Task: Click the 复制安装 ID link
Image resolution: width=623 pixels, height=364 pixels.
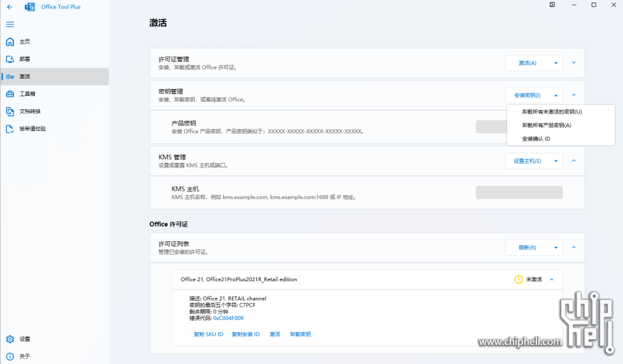Action: (x=246, y=334)
